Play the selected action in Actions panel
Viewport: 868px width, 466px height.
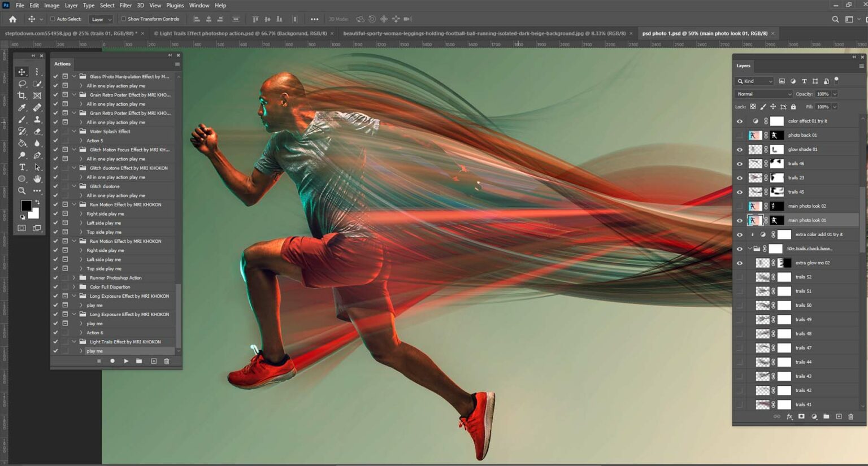tap(126, 361)
